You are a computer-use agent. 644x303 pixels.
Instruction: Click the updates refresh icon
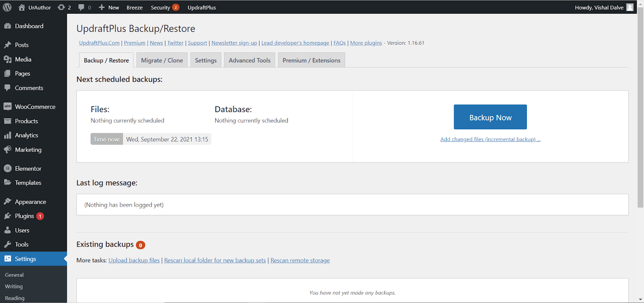tap(61, 7)
